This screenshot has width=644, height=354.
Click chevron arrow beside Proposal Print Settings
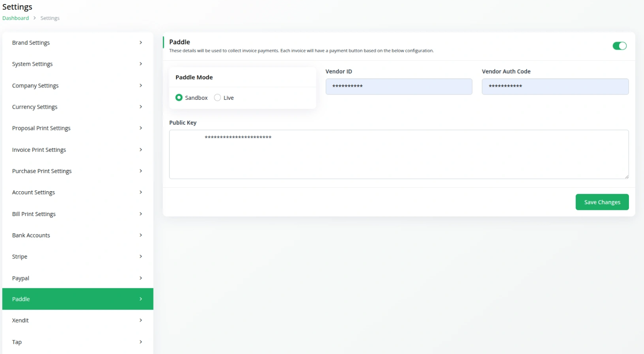tap(141, 128)
